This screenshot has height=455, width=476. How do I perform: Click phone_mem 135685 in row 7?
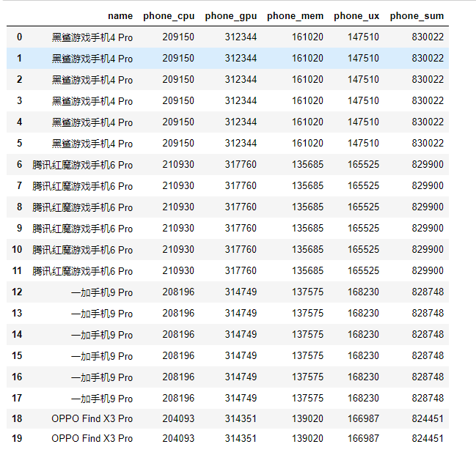[307, 185]
